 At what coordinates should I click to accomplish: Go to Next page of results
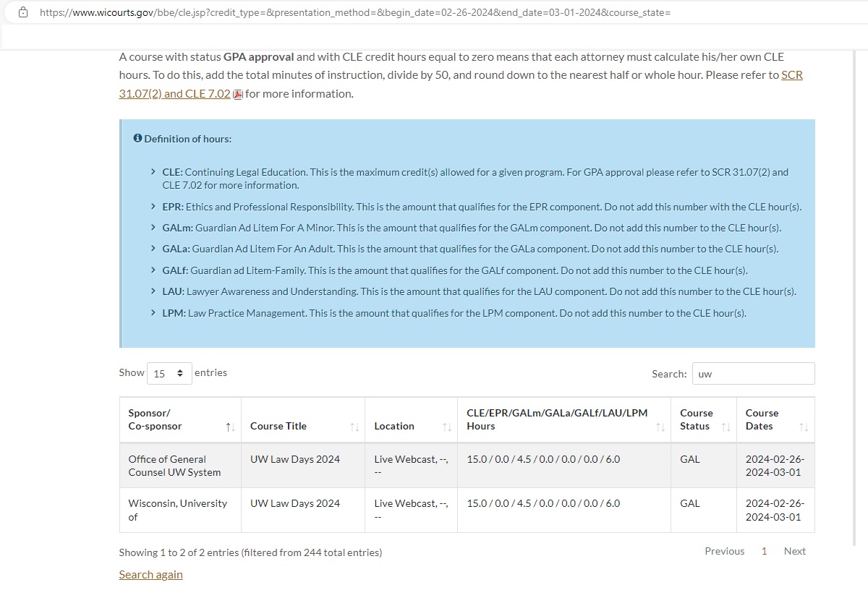(794, 551)
